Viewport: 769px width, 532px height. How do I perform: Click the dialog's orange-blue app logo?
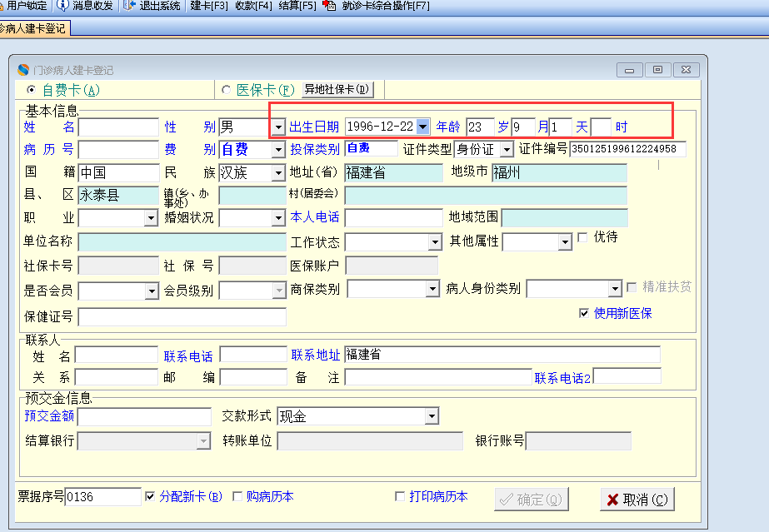23,70
